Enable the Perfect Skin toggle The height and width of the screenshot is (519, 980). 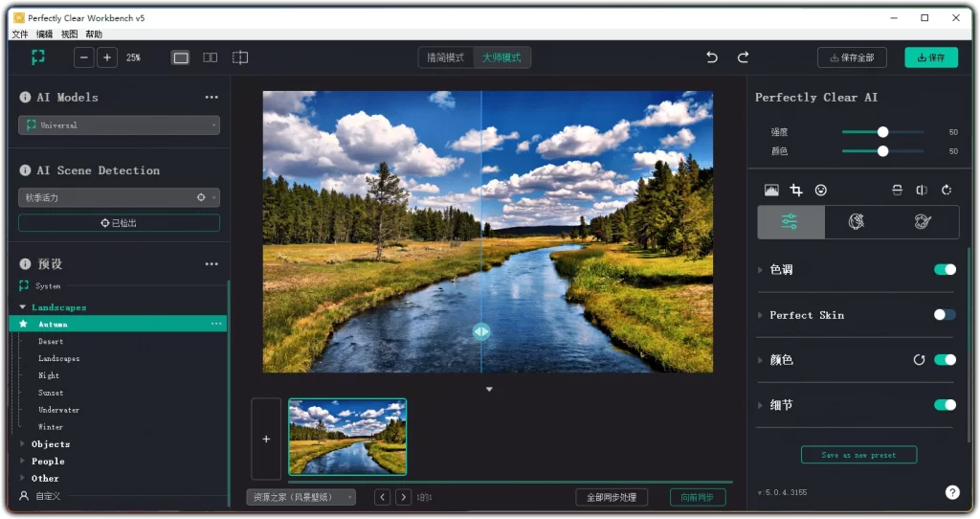(x=945, y=315)
